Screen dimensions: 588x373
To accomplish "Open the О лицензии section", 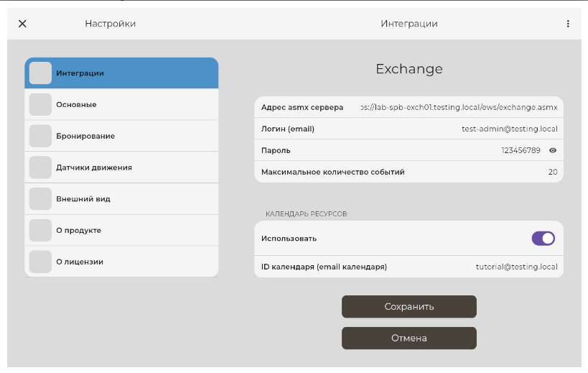I will click(121, 262).
